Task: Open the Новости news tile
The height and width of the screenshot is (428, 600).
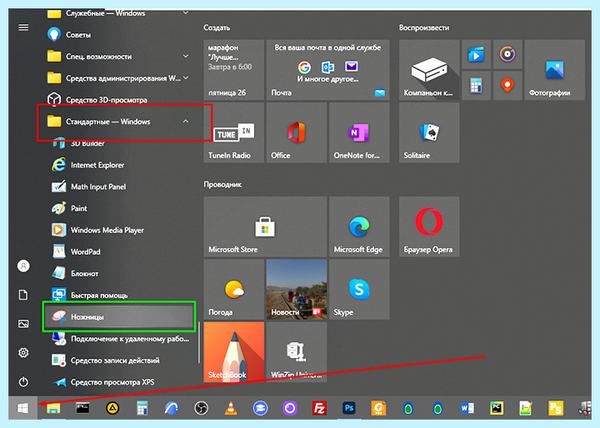Action: (x=297, y=289)
